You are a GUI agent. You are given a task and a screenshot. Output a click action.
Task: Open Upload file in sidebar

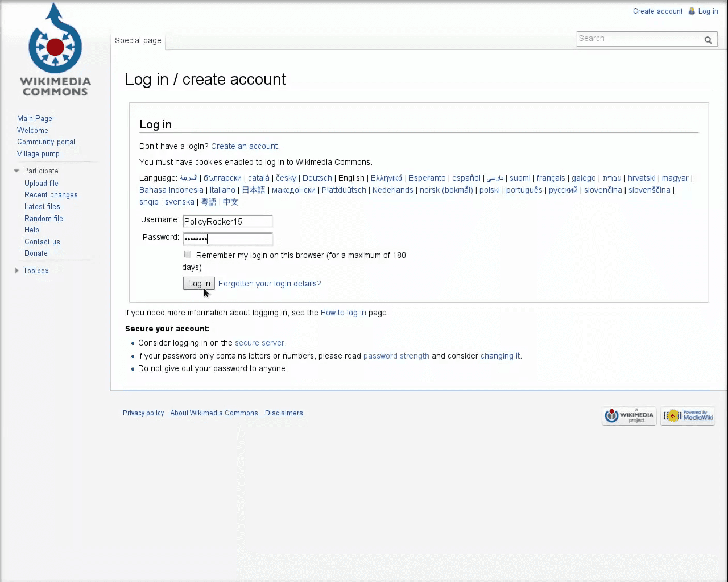(42, 183)
